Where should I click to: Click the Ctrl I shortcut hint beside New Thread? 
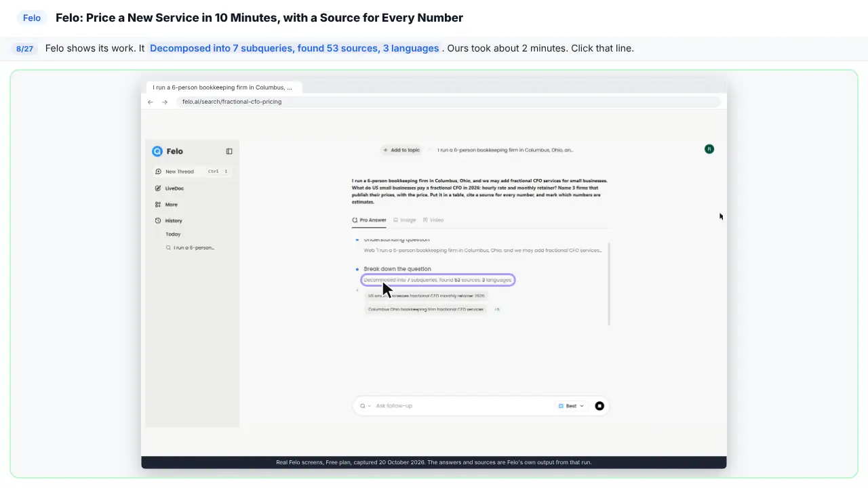click(x=218, y=171)
